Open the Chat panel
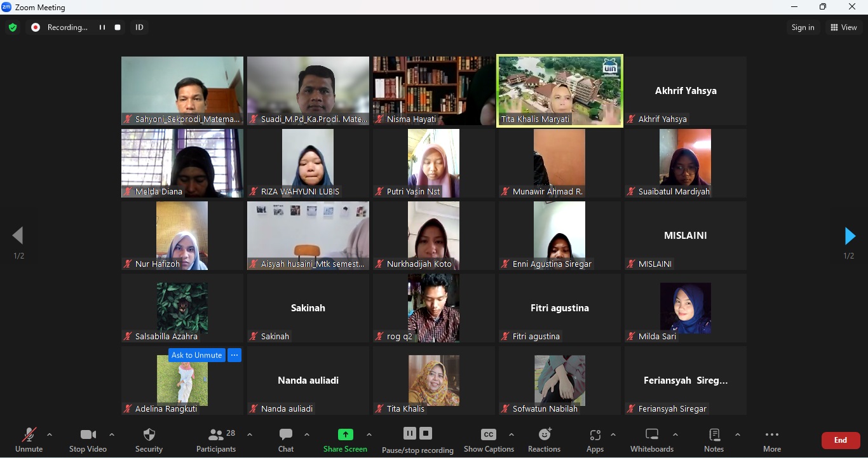Image resolution: width=868 pixels, height=458 pixels. [286, 440]
